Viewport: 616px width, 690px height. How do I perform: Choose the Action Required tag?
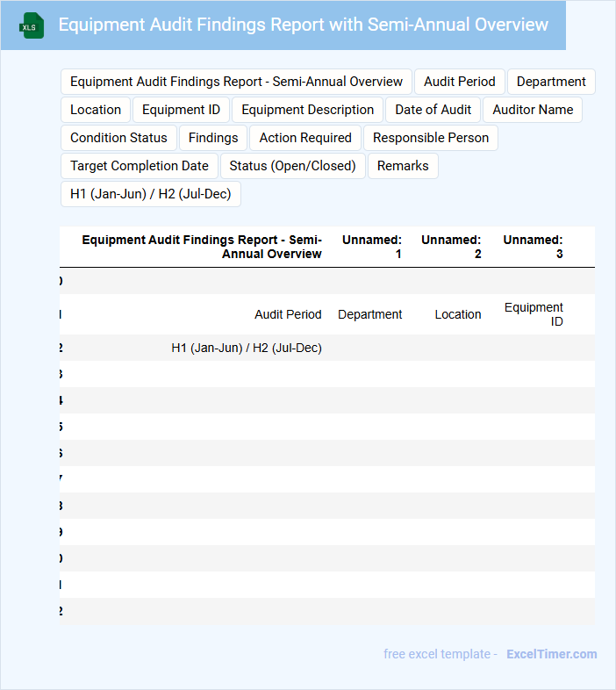click(305, 138)
